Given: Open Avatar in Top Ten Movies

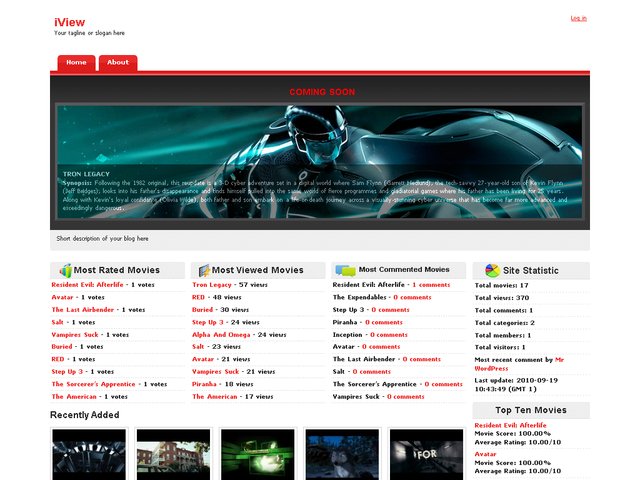Looking at the screenshot, I should [x=485, y=454].
